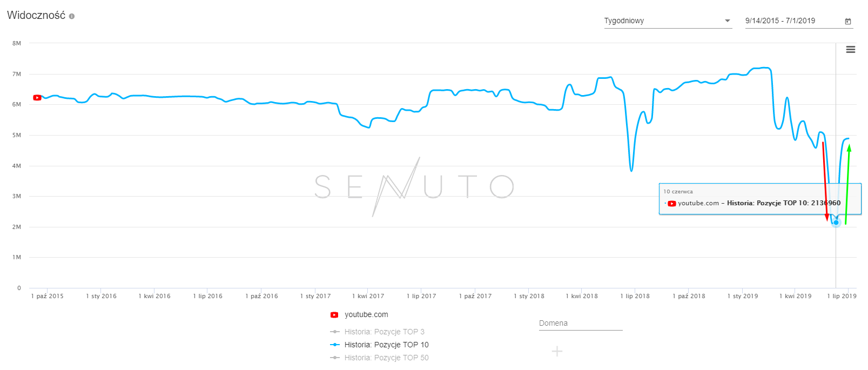Click inside the Domena input field
The height and width of the screenshot is (370, 868).
[581, 324]
